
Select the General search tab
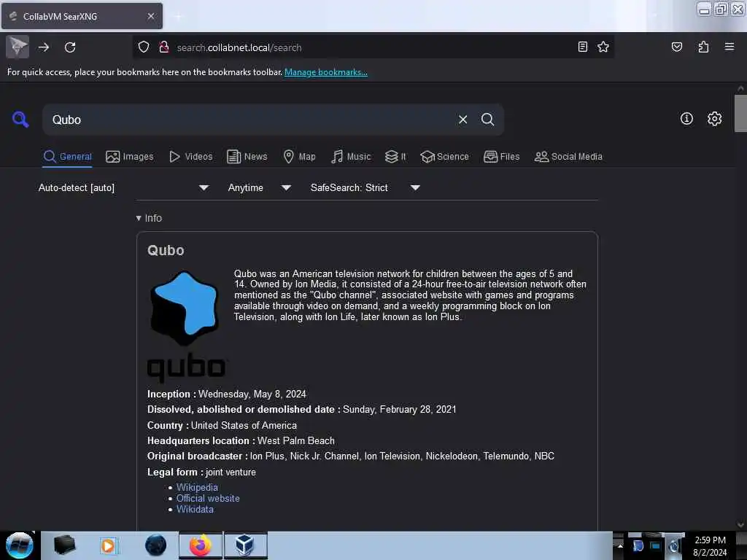tap(67, 157)
